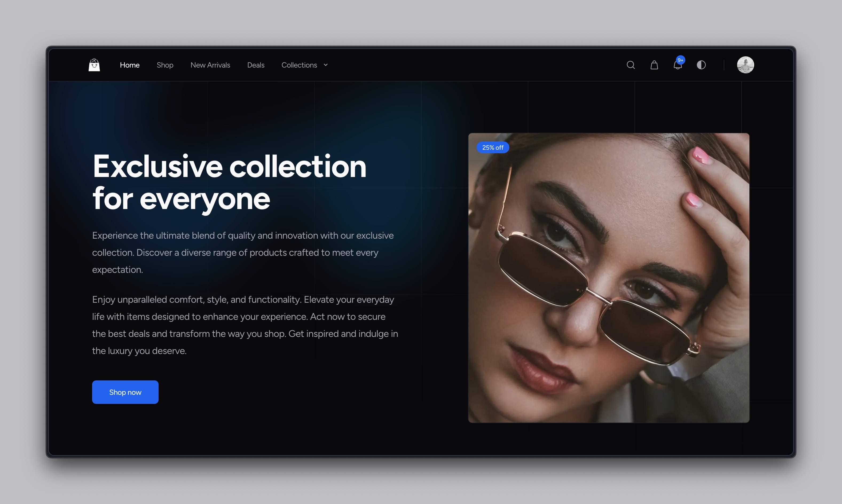
Task: Select the Home menu tab
Action: [x=129, y=65]
